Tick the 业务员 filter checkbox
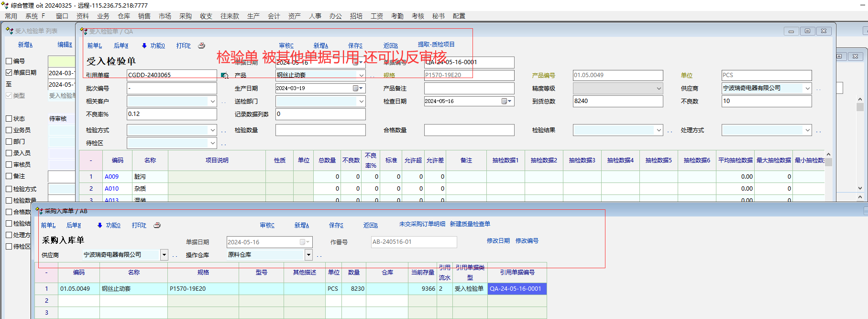Image resolution: width=868 pixels, height=319 pixels. (x=9, y=130)
